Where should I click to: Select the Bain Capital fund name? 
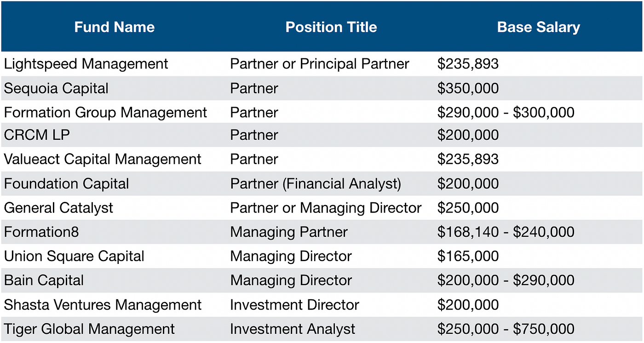pyautogui.click(x=44, y=280)
